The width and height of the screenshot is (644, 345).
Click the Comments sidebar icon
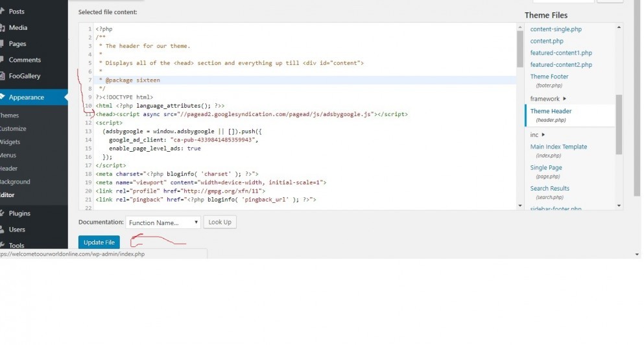pyautogui.click(x=2, y=60)
